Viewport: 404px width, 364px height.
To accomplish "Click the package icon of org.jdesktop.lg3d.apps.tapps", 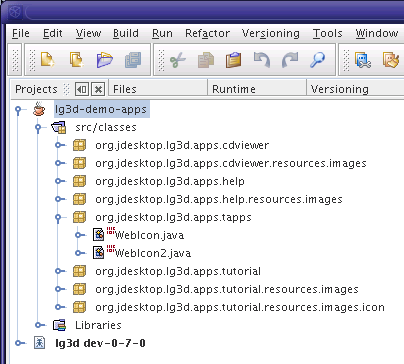I will [x=79, y=217].
